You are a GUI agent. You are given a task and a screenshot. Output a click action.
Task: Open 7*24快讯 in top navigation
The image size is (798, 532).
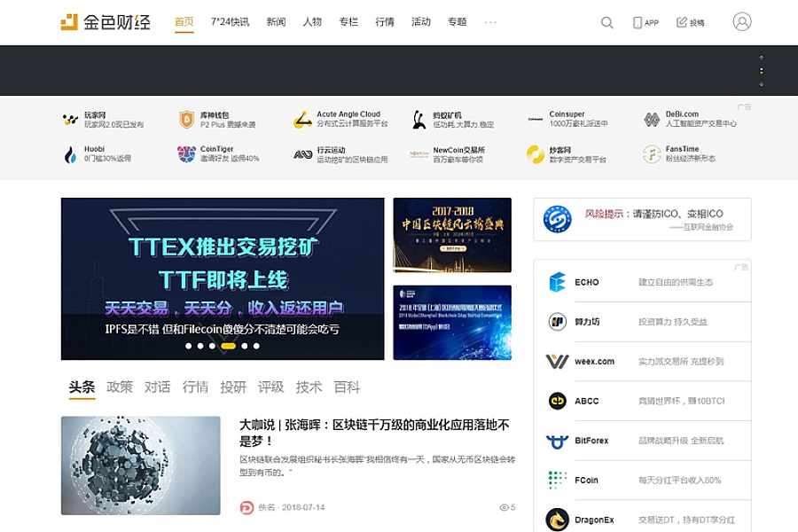[x=230, y=22]
